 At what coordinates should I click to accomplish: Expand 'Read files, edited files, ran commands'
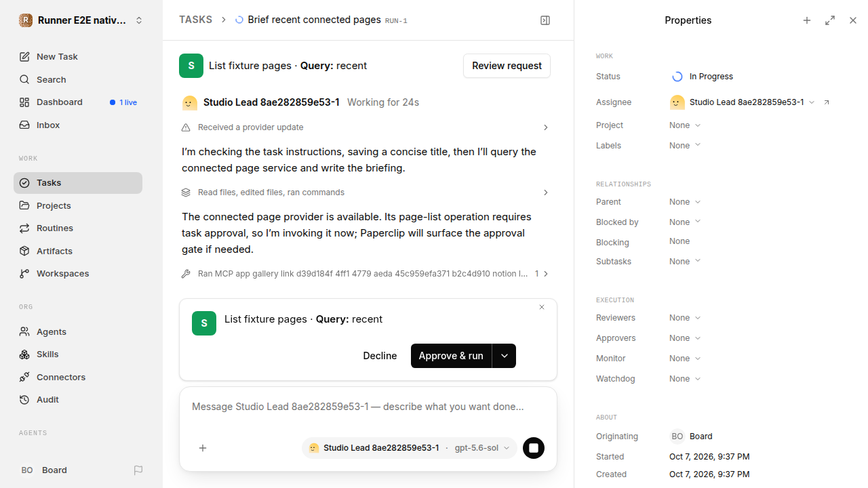tap(366, 192)
